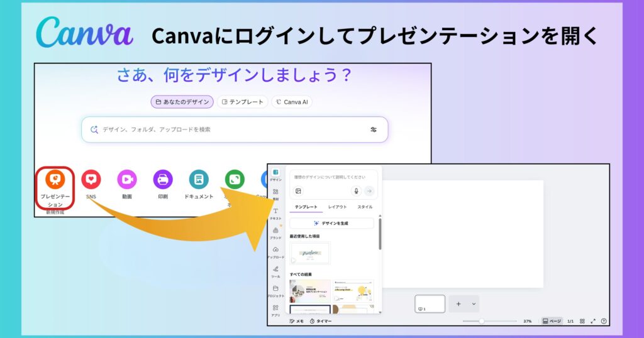Open search filter options icon
The width and height of the screenshot is (644, 338).
pos(374,129)
